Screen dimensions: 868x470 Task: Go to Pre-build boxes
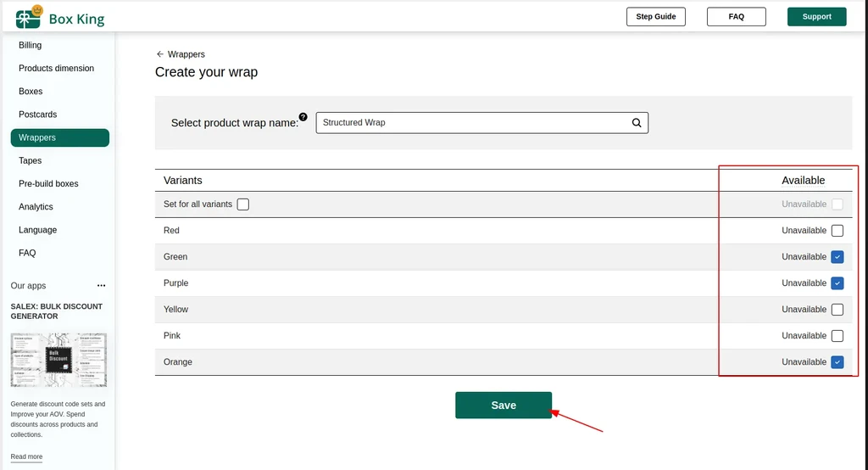click(48, 183)
